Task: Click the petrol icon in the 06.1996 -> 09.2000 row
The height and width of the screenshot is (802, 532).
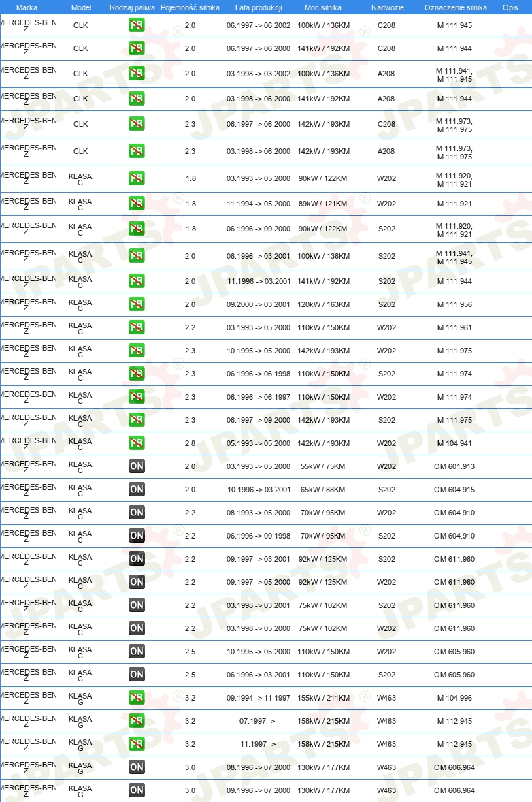Action: (x=137, y=229)
